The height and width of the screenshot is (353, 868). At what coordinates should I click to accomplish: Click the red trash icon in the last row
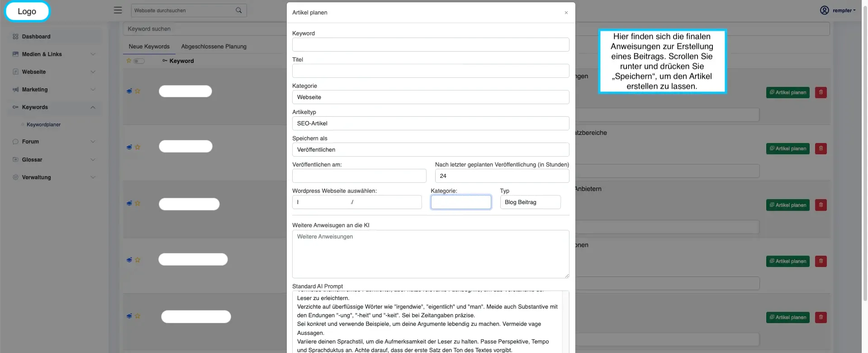tap(821, 317)
